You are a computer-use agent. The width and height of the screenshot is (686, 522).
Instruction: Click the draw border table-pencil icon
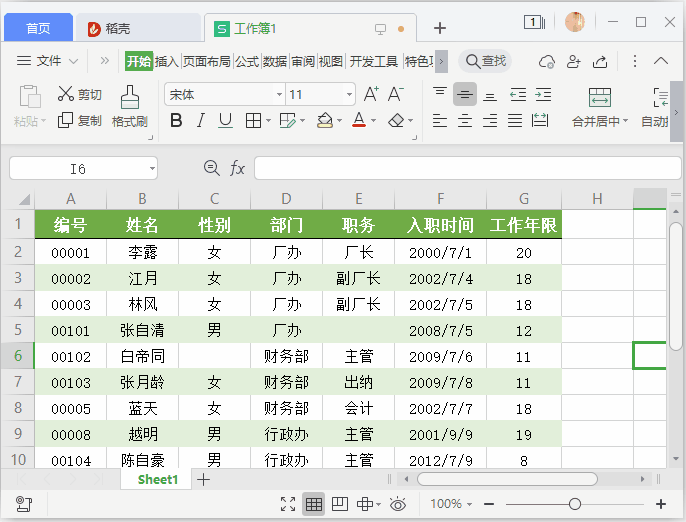(287, 120)
